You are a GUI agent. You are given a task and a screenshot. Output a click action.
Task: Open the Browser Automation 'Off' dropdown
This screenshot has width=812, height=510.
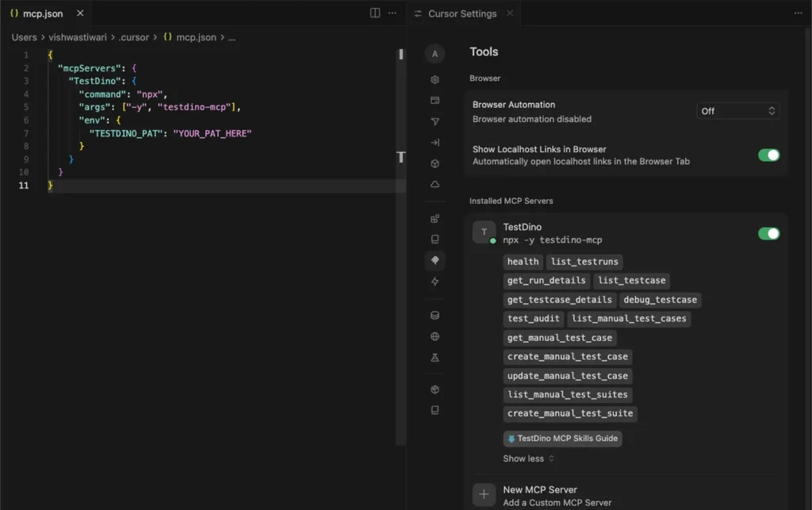click(x=737, y=111)
